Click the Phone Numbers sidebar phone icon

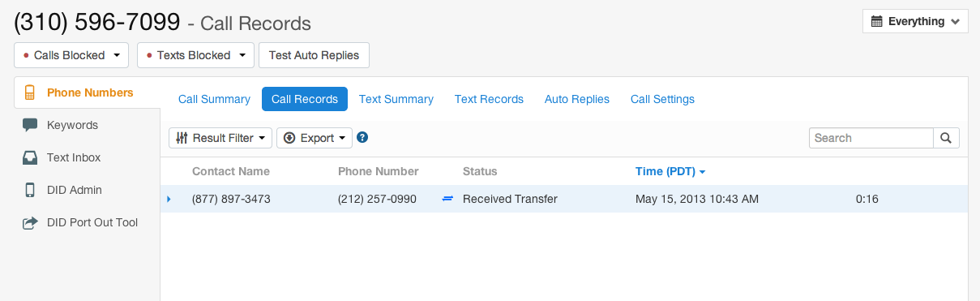click(30, 92)
